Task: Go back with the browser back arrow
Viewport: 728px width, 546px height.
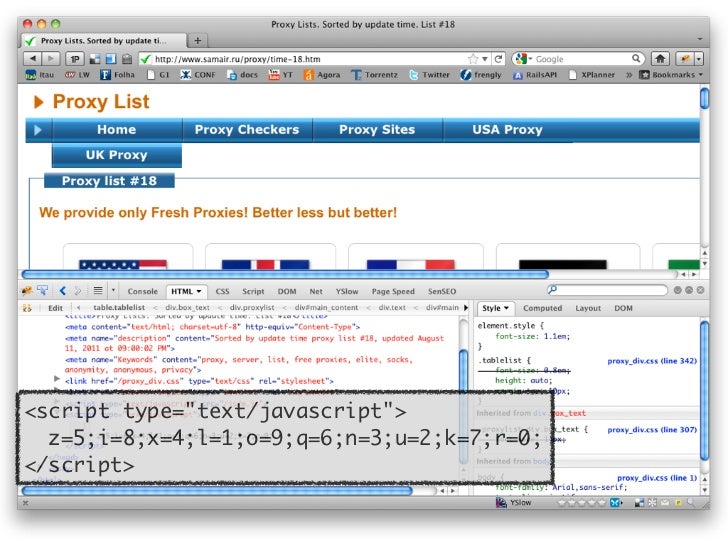Action: 32,58
